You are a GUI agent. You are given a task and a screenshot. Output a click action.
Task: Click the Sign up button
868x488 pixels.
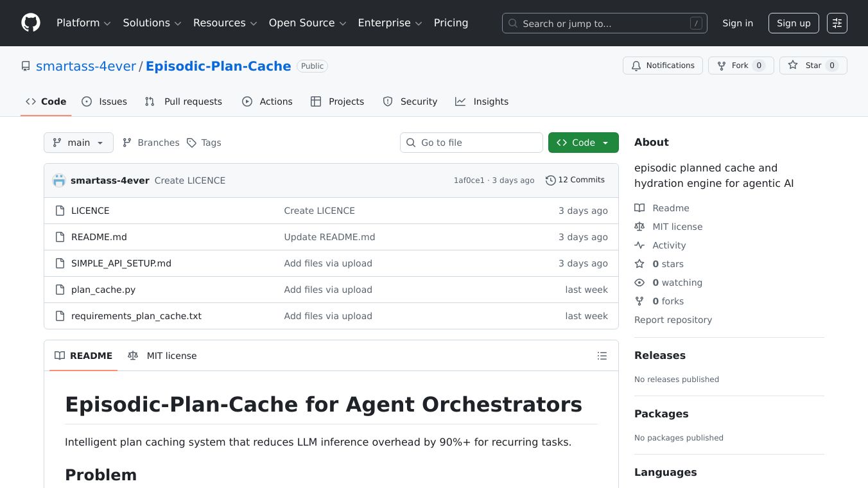click(x=794, y=23)
